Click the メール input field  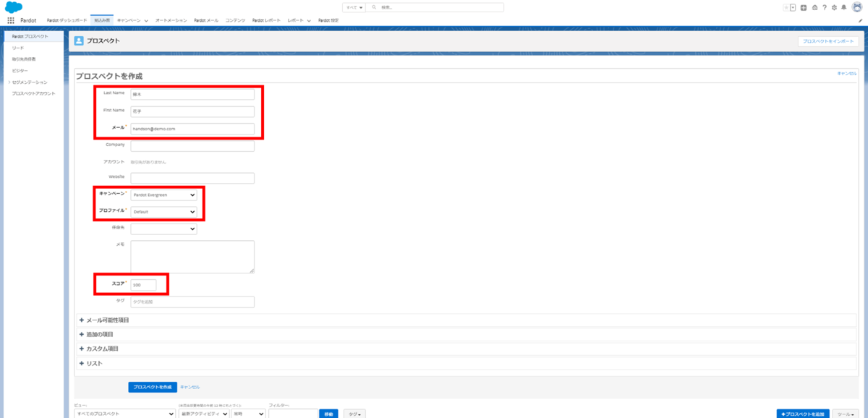[192, 129]
